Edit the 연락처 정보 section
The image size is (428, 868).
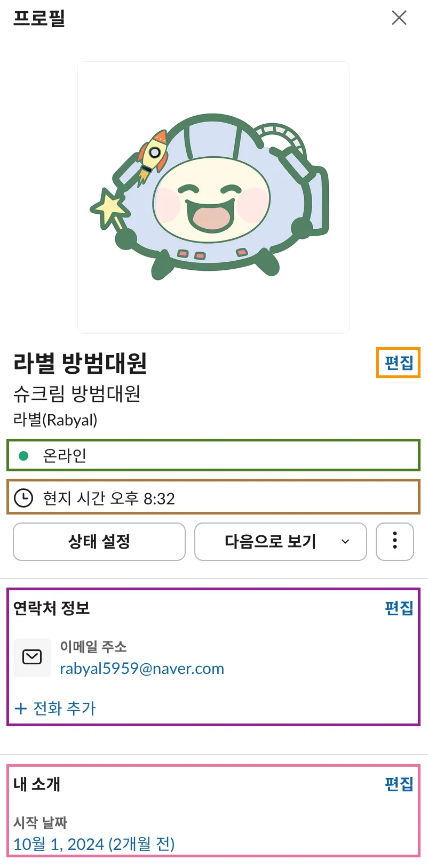point(399,607)
